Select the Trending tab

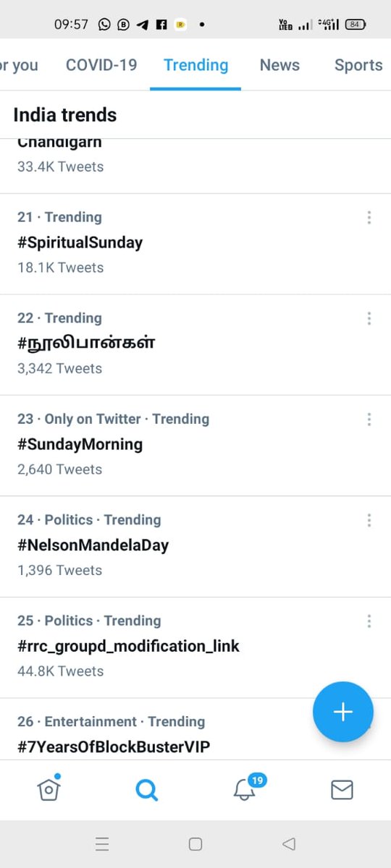coord(195,65)
